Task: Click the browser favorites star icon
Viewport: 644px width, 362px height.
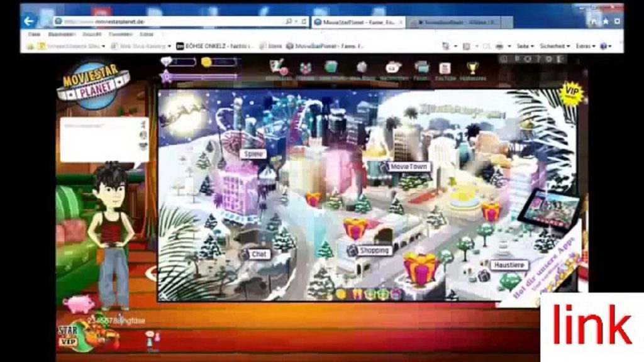Action: 606,21
